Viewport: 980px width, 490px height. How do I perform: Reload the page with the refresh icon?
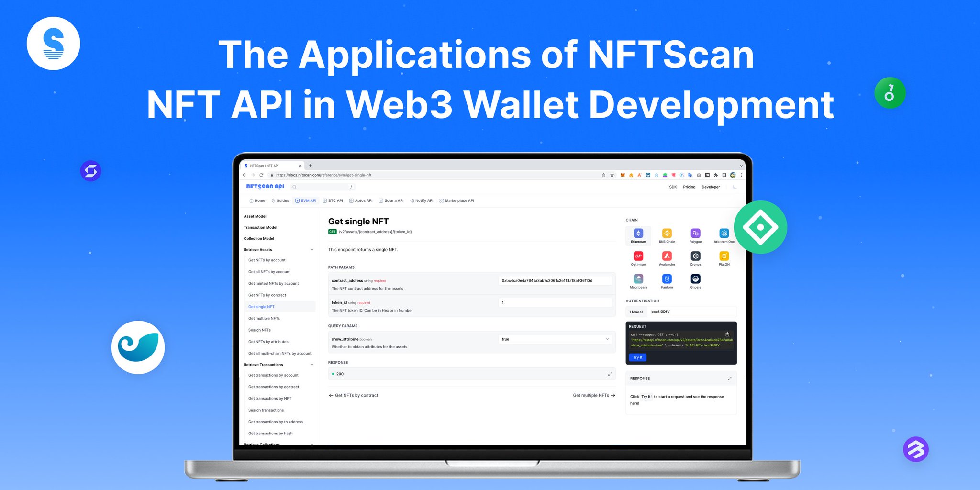coord(262,175)
